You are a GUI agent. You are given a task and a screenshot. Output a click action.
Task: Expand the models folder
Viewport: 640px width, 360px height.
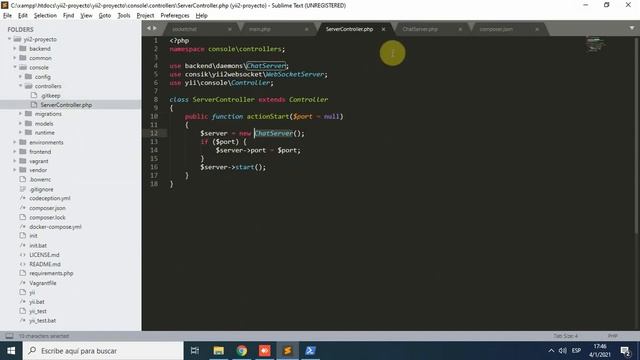point(20,123)
